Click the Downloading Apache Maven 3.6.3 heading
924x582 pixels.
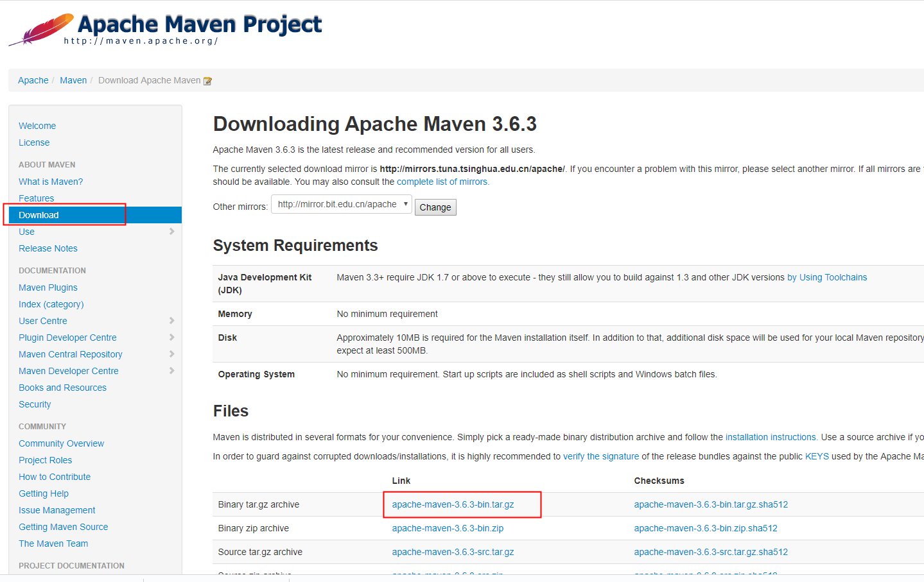(375, 124)
